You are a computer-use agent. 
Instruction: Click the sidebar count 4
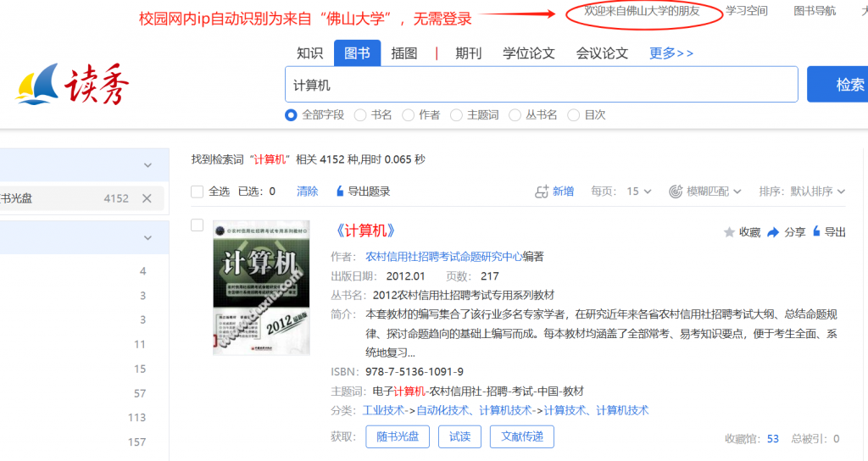[x=142, y=271]
